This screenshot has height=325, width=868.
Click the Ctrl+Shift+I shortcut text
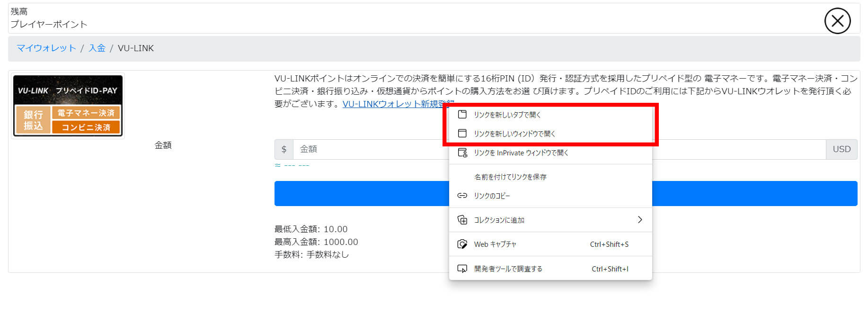610,269
